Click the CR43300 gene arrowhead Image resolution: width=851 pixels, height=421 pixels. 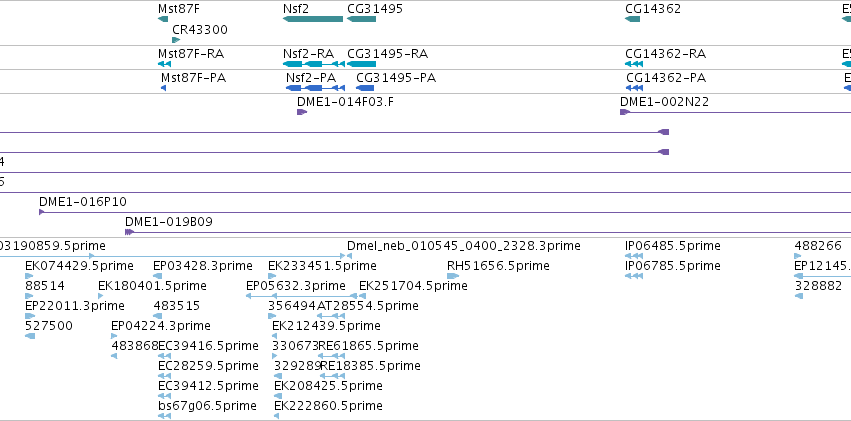tap(176, 40)
